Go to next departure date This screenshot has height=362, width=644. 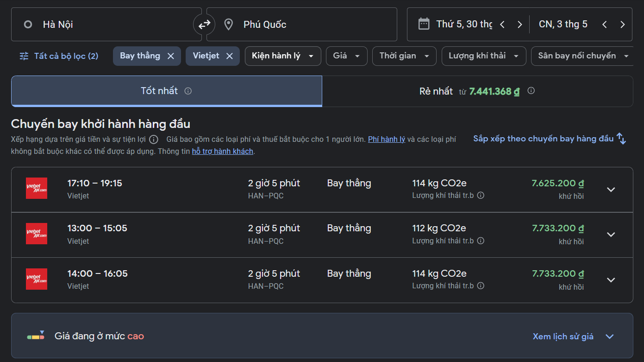[x=519, y=25]
